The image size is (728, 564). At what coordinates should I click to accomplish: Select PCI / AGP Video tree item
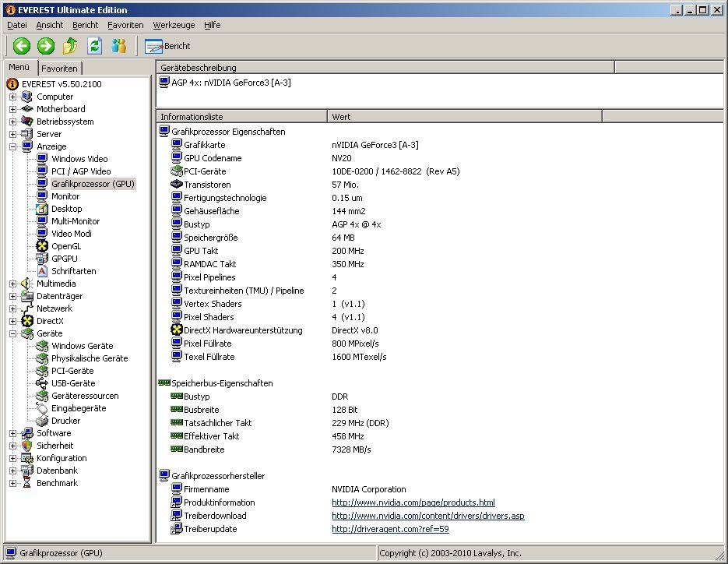tap(81, 171)
